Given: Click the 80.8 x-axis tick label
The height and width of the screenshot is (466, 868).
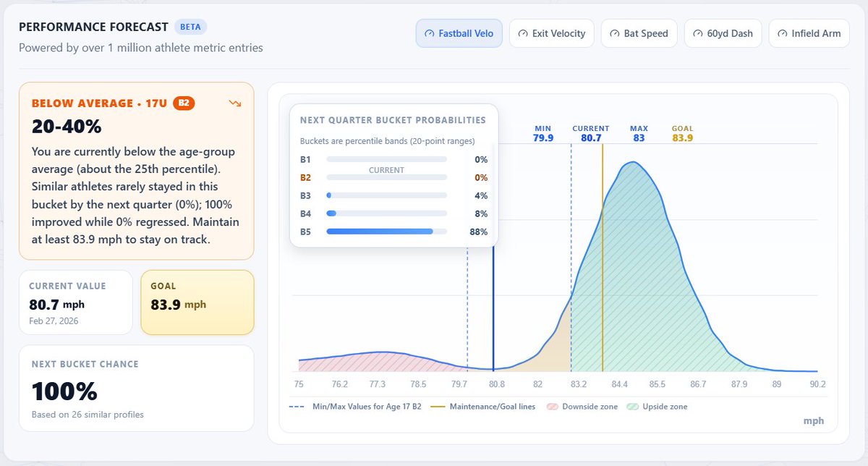Looking at the screenshot, I should pyautogui.click(x=496, y=384).
